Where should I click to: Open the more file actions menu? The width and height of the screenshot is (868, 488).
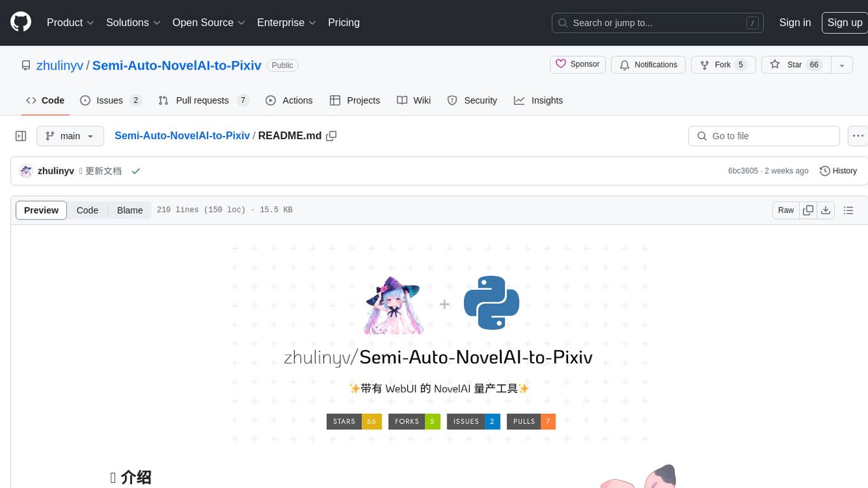click(858, 136)
